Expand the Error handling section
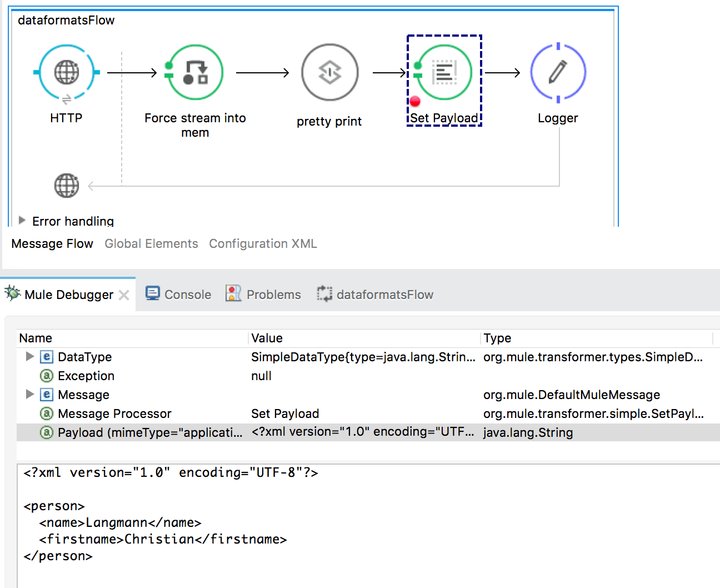The width and height of the screenshot is (720, 588). coord(22,221)
